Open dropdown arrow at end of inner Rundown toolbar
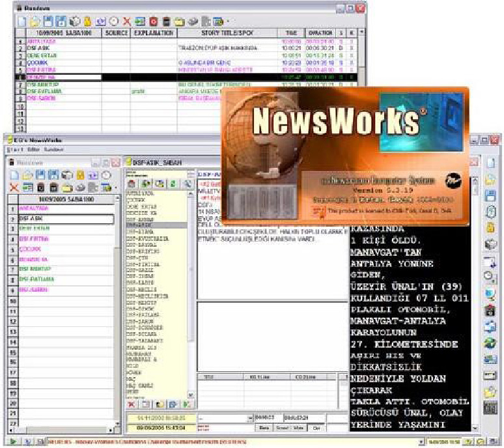Screen dimensions: 504x448 (x=116, y=188)
